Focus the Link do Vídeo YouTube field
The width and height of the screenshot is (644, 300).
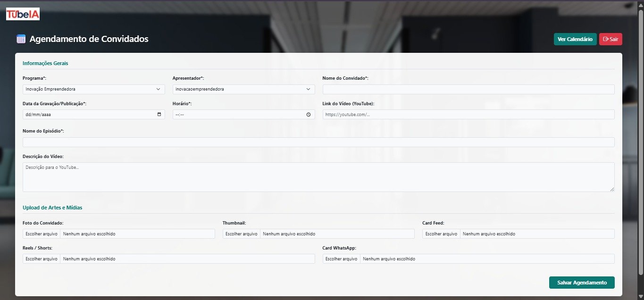point(468,114)
